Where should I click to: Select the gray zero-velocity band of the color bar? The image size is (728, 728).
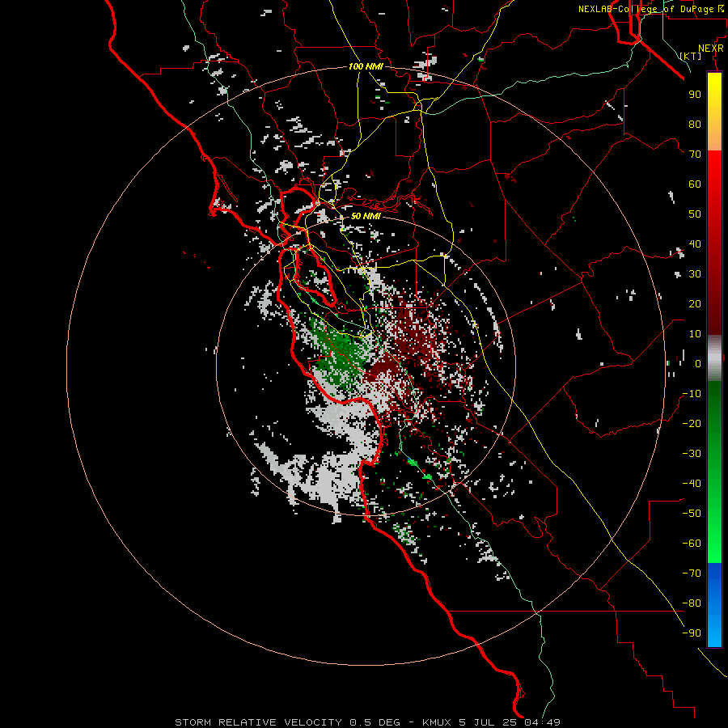714,358
